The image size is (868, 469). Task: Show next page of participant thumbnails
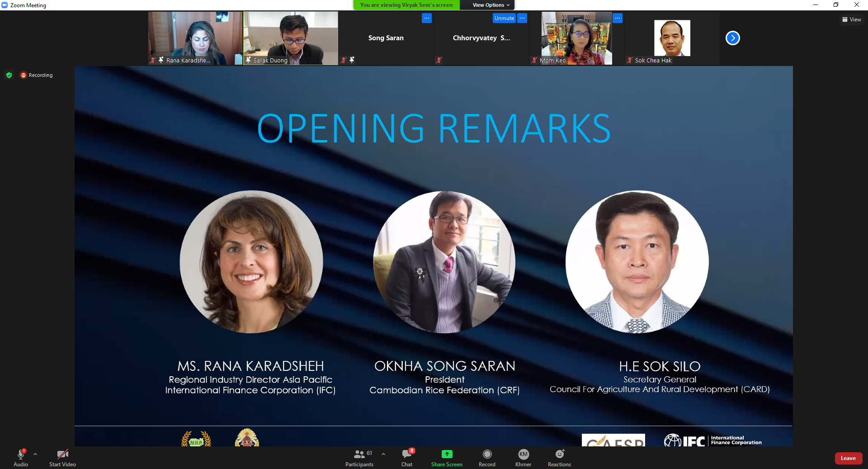tap(733, 38)
